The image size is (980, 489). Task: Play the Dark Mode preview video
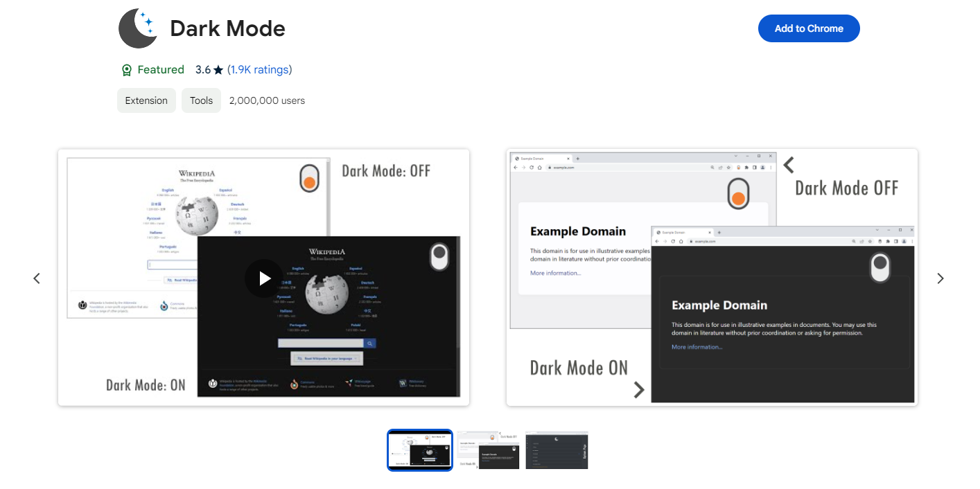264,278
